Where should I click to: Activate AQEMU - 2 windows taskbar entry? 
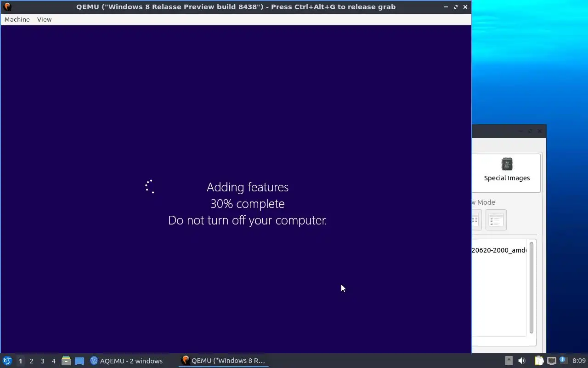126,361
